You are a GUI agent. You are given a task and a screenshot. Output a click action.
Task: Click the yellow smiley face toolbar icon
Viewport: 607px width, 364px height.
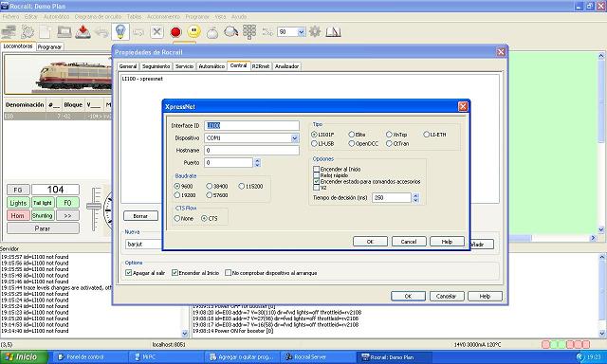point(193,31)
